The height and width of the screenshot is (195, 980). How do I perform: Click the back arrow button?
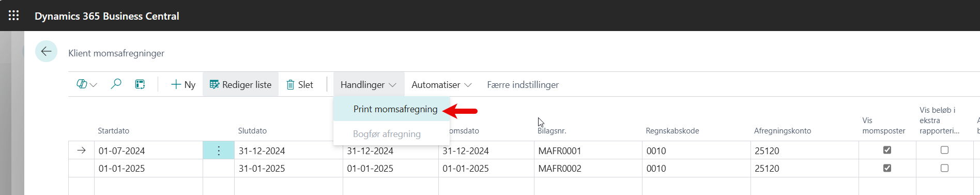(x=46, y=51)
